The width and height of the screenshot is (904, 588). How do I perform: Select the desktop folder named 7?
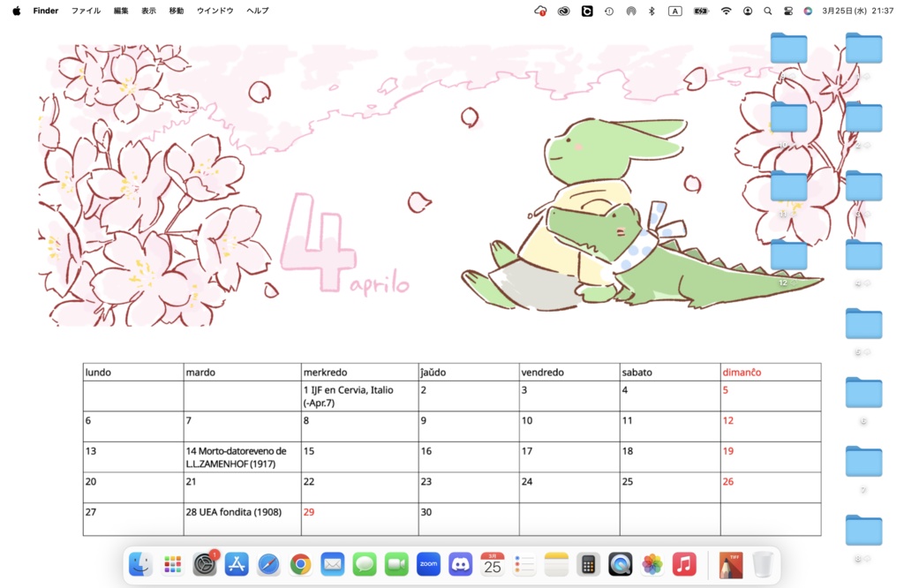click(863, 462)
